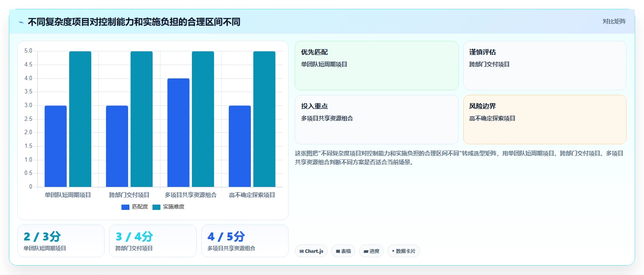
Task: Open the 优先匹配 matrix card
Action: click(x=377, y=66)
